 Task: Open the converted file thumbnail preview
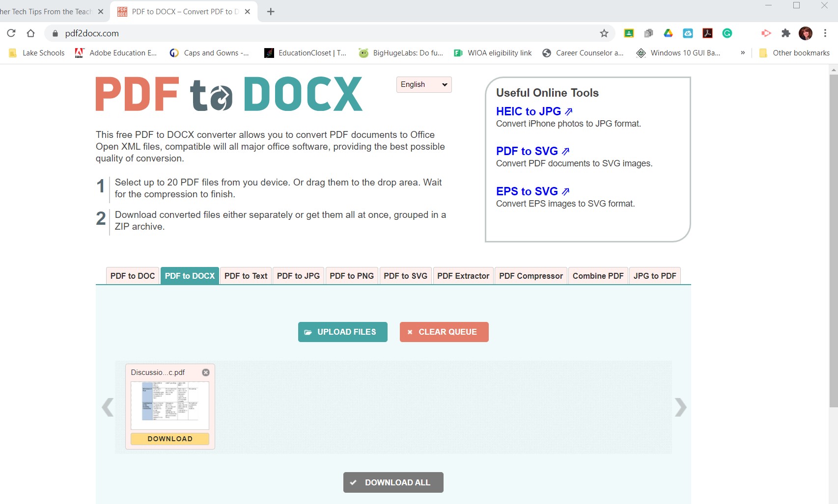tap(169, 404)
